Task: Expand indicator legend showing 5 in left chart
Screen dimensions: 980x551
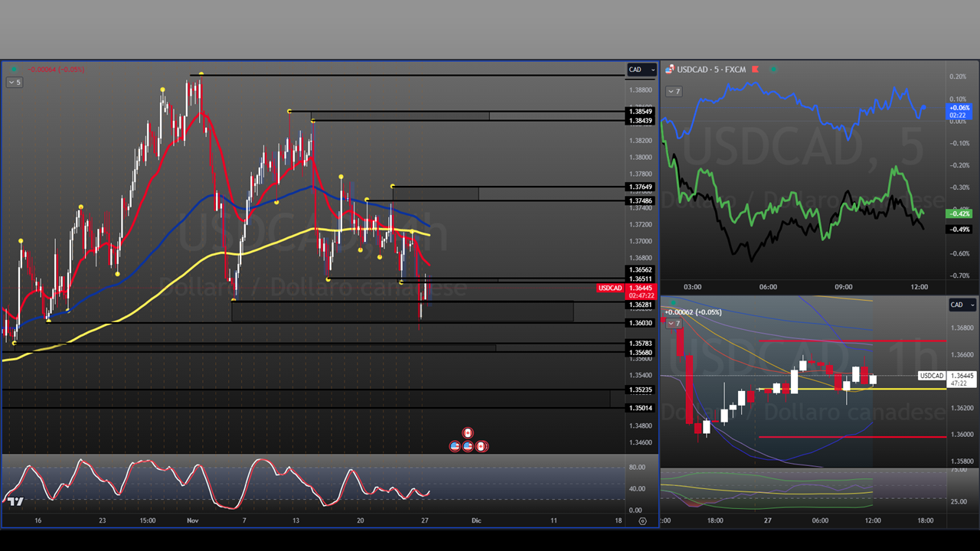Action: [x=15, y=82]
